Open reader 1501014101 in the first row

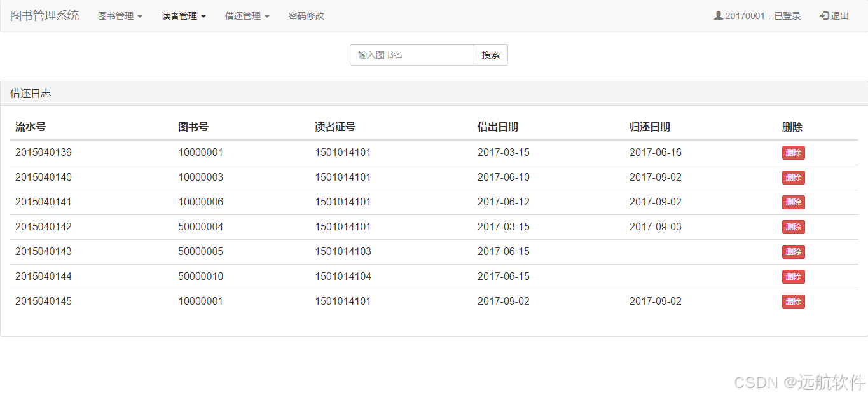343,153
